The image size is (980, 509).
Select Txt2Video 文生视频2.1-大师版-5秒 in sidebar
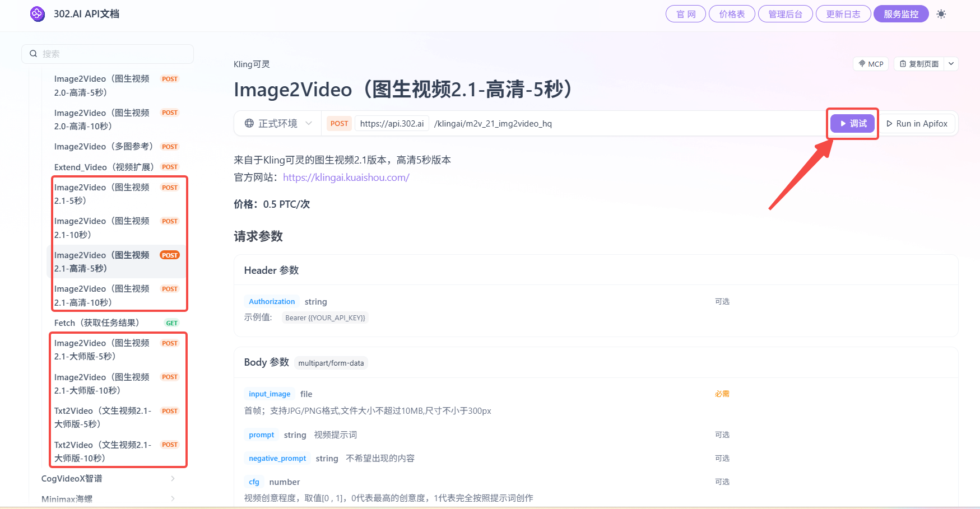[x=117, y=417]
